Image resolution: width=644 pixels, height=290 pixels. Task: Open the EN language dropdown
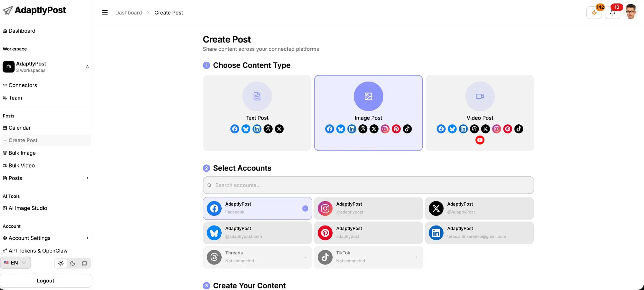pyautogui.click(x=15, y=263)
